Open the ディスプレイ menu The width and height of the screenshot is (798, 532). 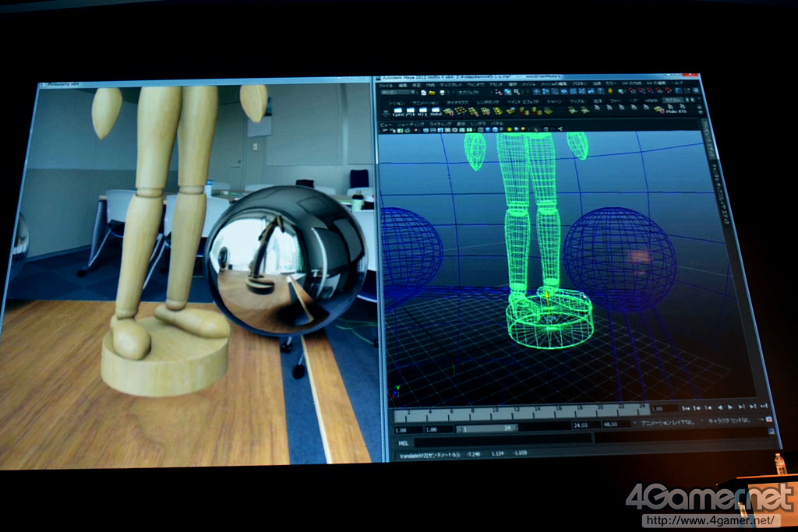[450, 84]
